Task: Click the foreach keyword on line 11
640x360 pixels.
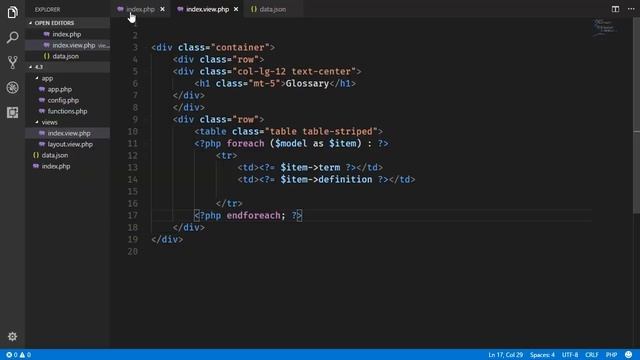Action: (x=245, y=144)
